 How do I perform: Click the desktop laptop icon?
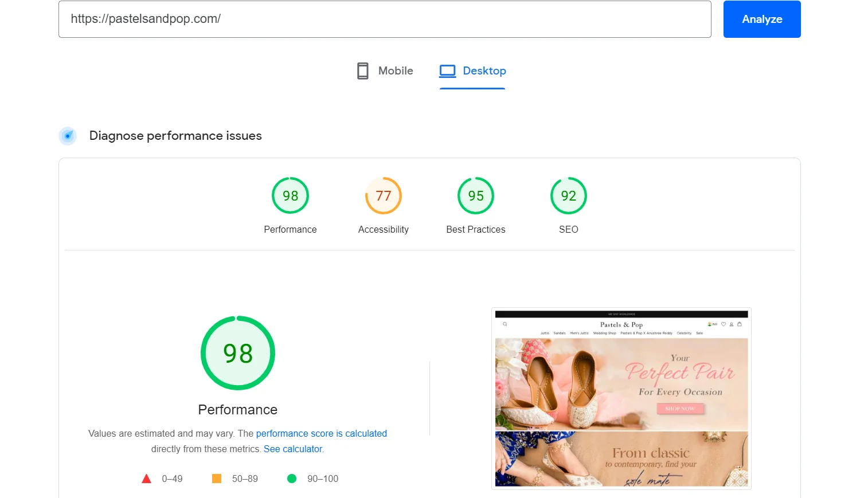click(x=448, y=71)
